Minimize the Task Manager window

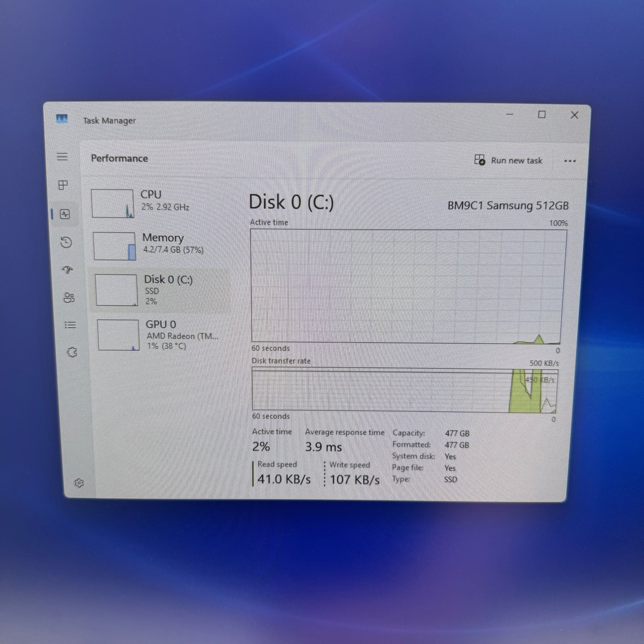pyautogui.click(x=510, y=114)
